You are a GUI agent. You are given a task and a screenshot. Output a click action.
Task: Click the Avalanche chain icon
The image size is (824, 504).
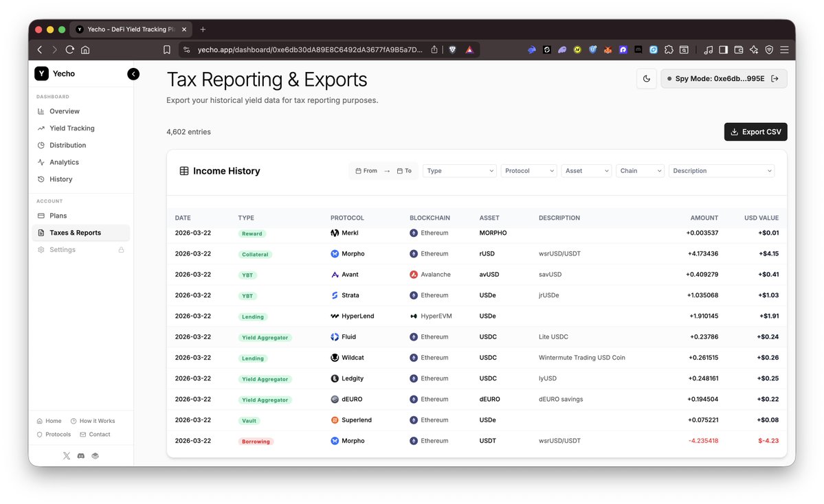414,275
